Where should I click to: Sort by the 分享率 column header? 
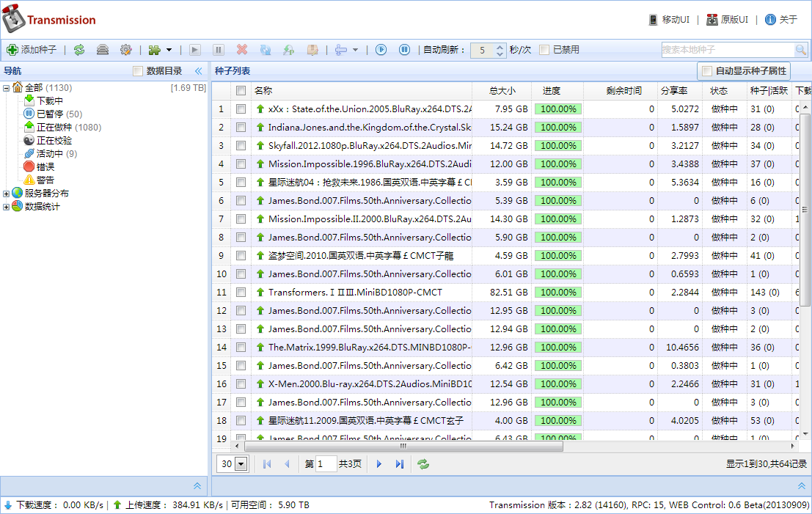coord(680,91)
